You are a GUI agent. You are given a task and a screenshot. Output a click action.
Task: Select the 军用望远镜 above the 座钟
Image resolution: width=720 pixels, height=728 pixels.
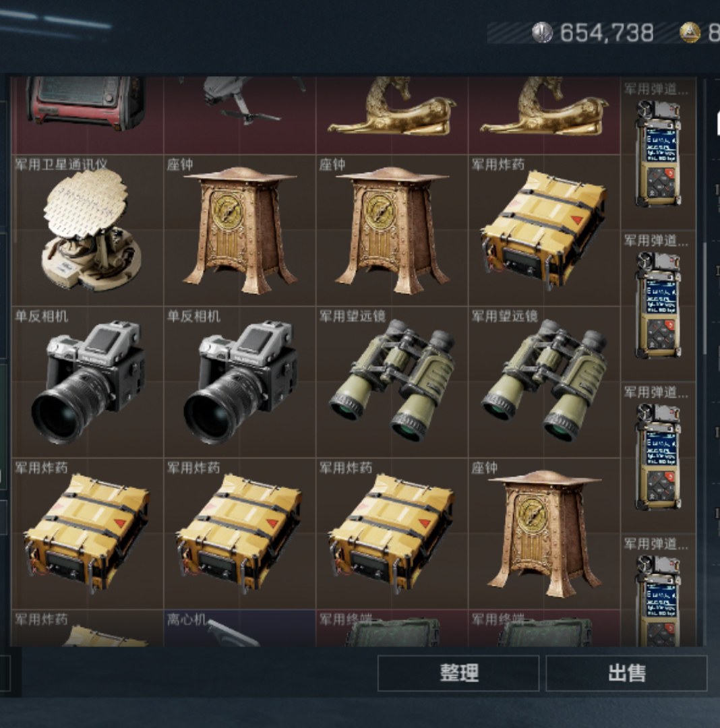pyautogui.click(x=545, y=382)
